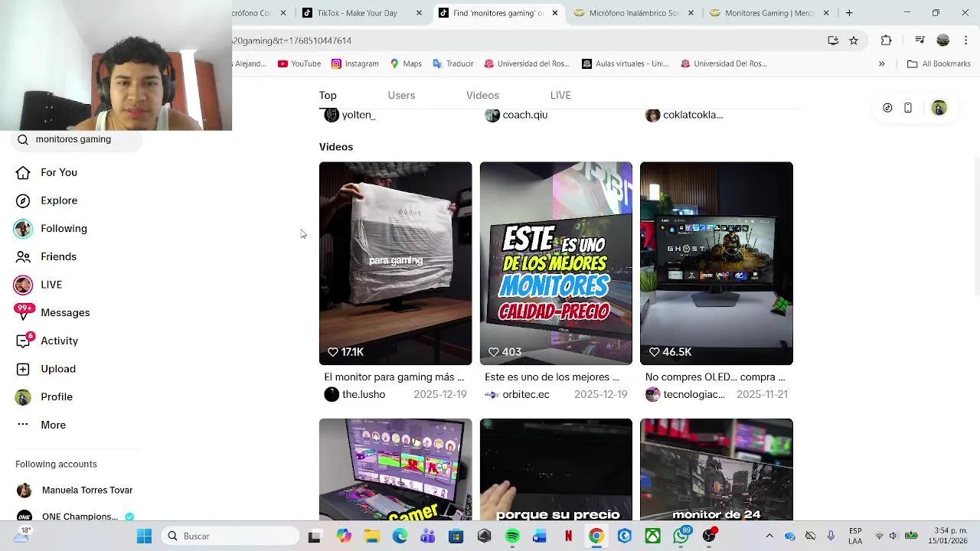This screenshot has height=551, width=980.
Task: Open coklatcokla user profile
Action: pos(684,115)
